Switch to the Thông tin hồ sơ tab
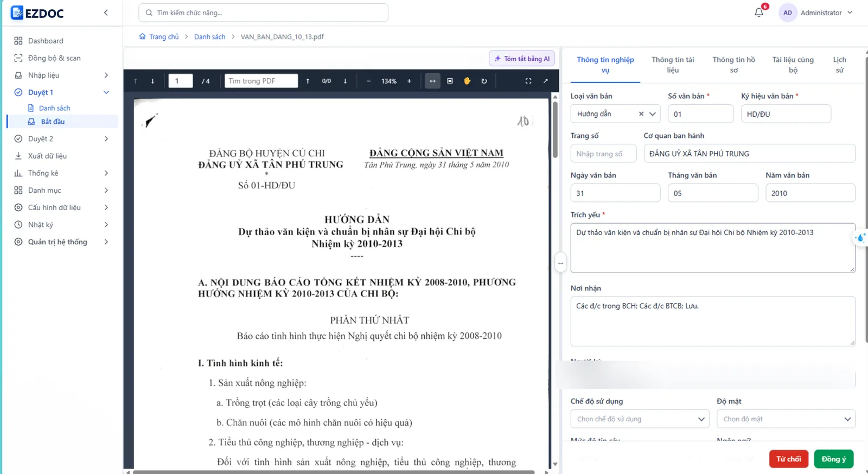The height and width of the screenshot is (474, 868). pyautogui.click(x=733, y=65)
